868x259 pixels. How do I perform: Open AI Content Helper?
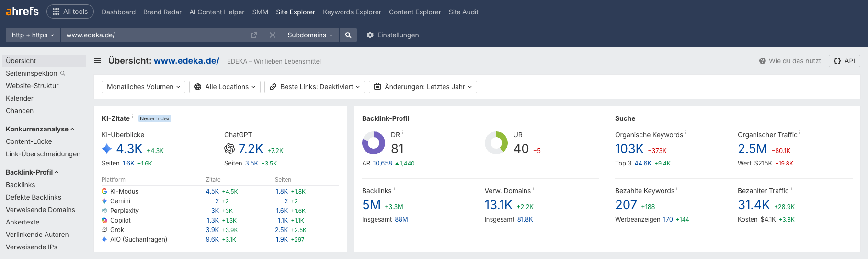coord(217,12)
